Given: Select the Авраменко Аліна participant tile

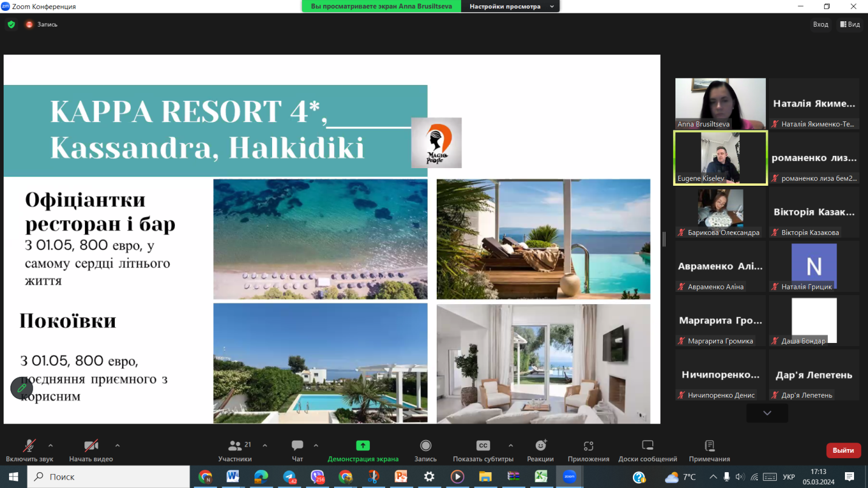Looking at the screenshot, I should click(720, 266).
